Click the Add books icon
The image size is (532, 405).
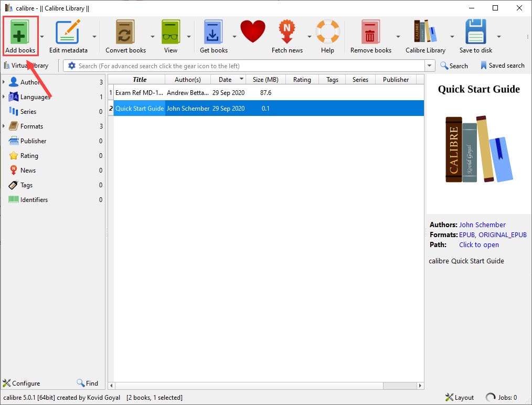tap(19, 32)
